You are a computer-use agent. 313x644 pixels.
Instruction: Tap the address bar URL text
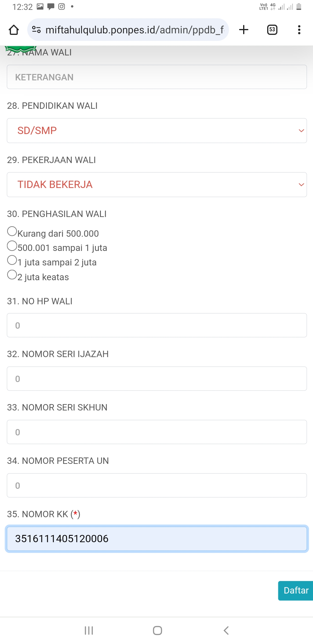(135, 30)
